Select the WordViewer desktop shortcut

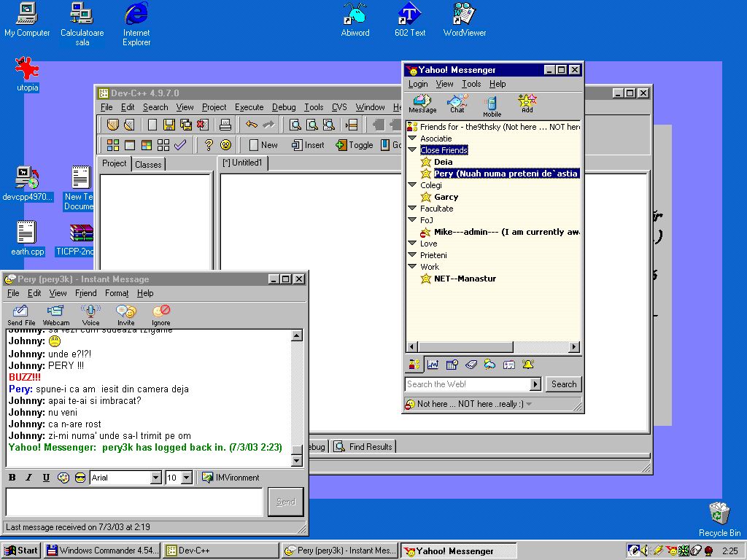click(465, 20)
